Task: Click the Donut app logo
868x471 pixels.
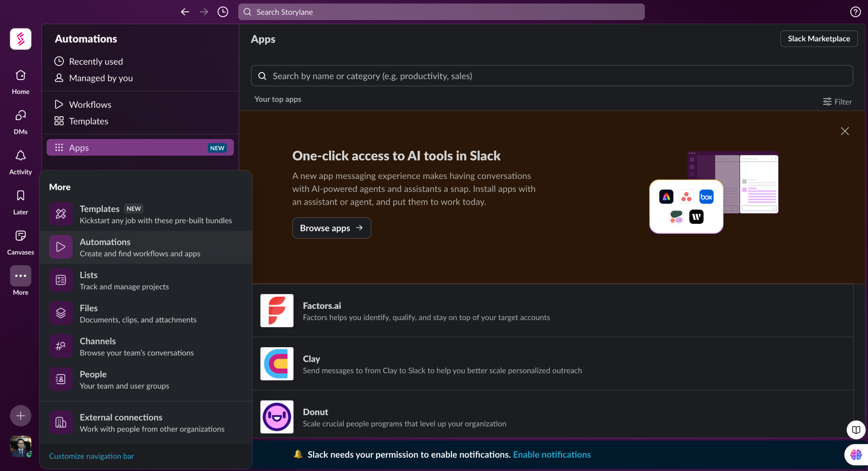Action: click(x=277, y=417)
